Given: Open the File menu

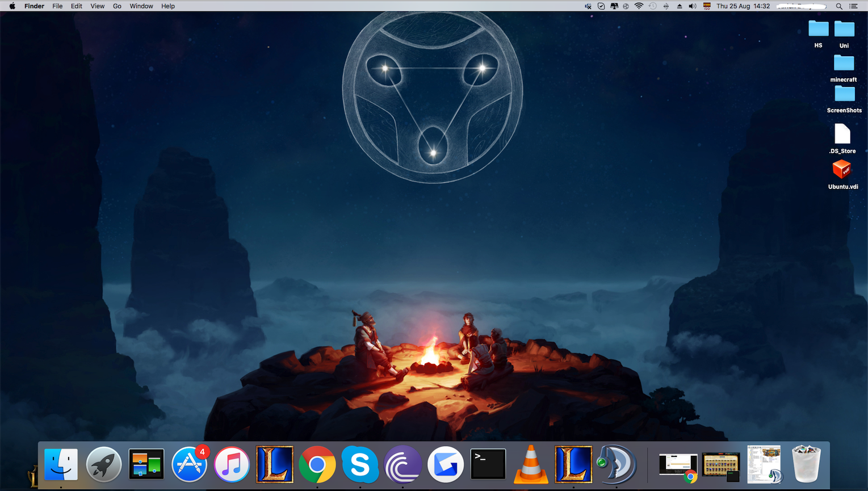Looking at the screenshot, I should (57, 6).
